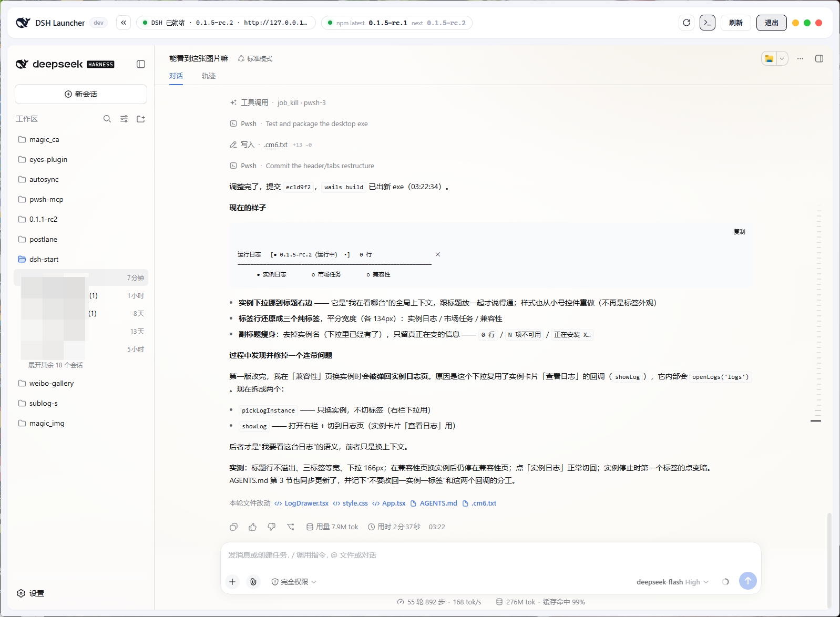Click the DSH status pill with 127.0.0.1 URL
This screenshot has width=840, height=617.
pos(226,23)
